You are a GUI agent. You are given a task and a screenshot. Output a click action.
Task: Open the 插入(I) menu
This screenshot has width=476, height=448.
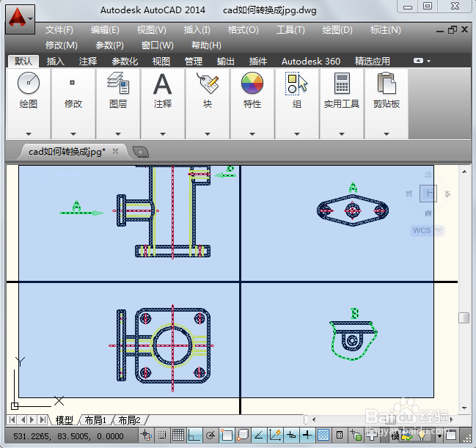[x=197, y=30]
